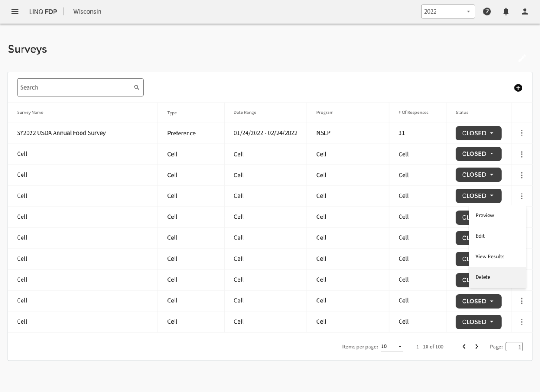The width and height of the screenshot is (540, 392).
Task: Open the notifications bell
Action: 506,12
